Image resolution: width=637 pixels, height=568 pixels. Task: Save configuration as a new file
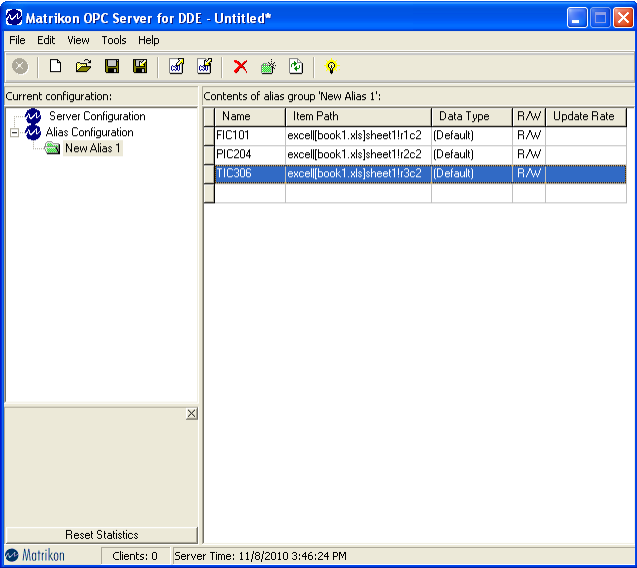[140, 66]
